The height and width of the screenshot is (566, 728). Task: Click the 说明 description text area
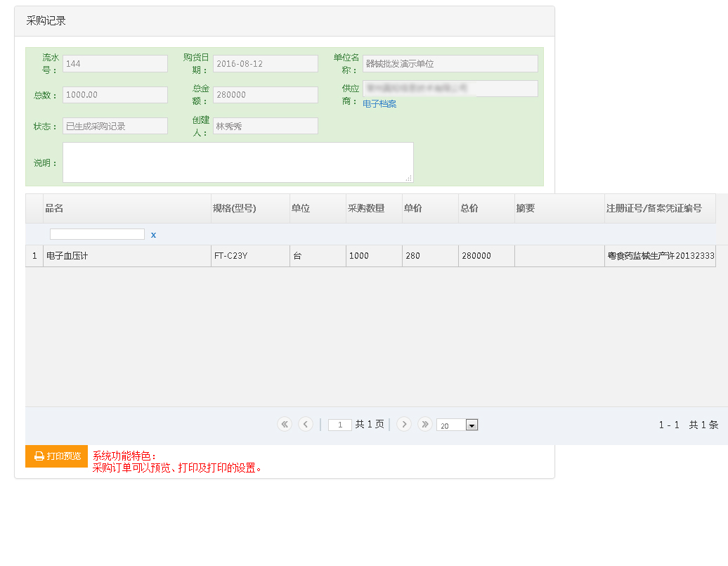click(238, 162)
